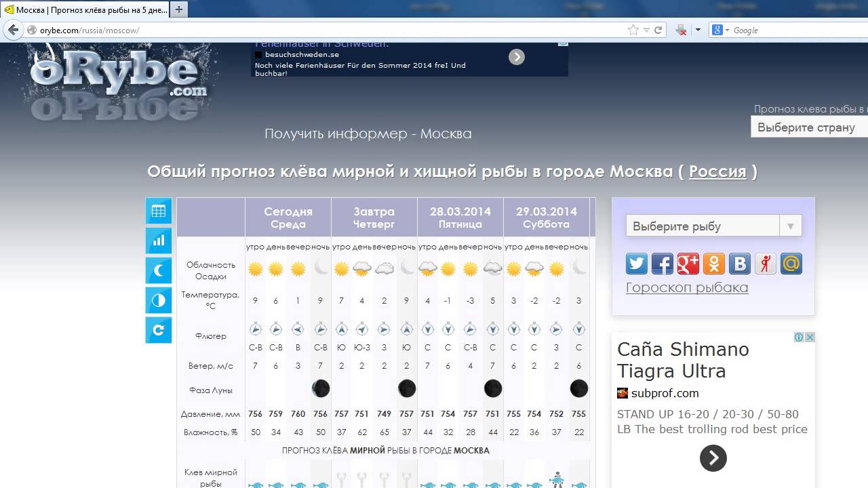Bookmark this page with star icon

pyautogui.click(x=633, y=30)
